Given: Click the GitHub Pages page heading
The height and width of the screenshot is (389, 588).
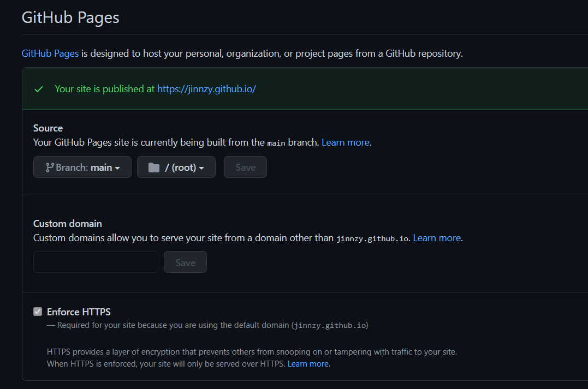Looking at the screenshot, I should pyautogui.click(x=70, y=17).
